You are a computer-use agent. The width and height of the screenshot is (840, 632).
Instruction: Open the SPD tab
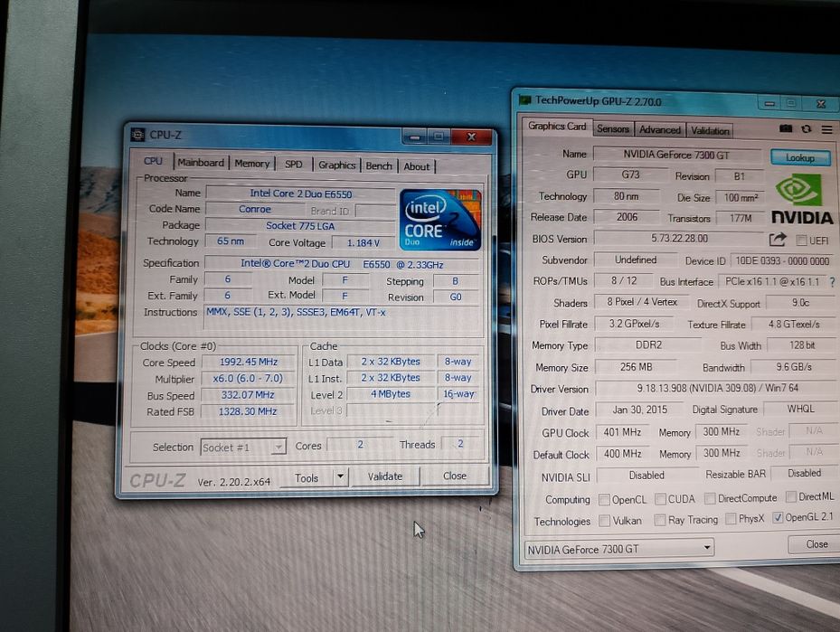(x=294, y=164)
